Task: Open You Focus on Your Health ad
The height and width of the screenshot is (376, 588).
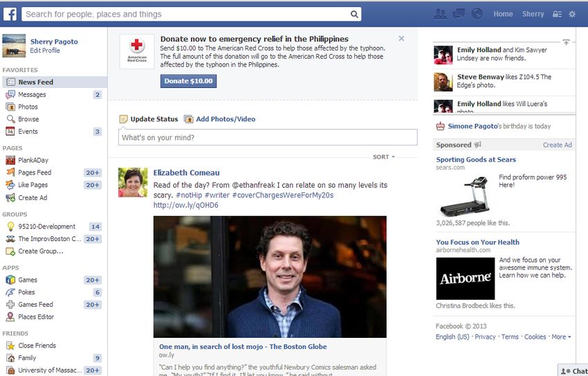Action: pyautogui.click(x=477, y=242)
